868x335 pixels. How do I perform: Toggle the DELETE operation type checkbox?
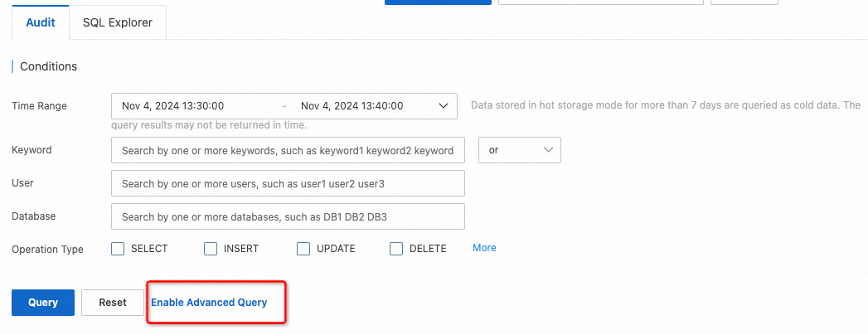pos(396,249)
